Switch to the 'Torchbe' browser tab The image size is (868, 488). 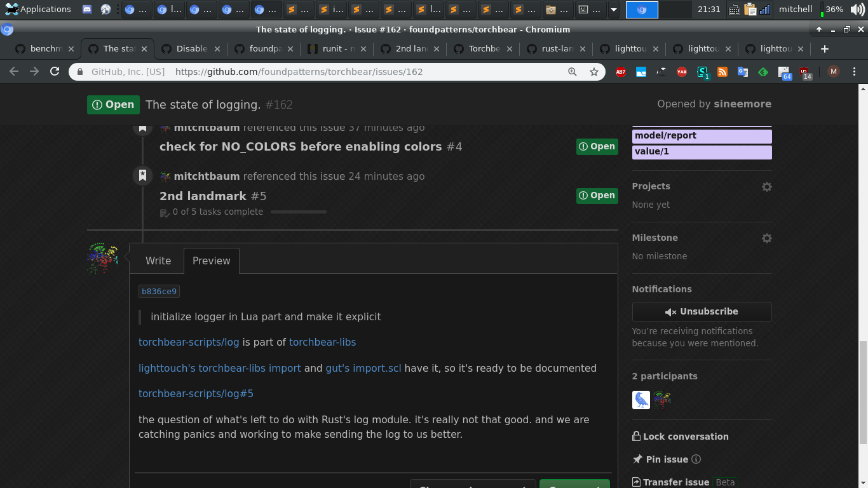pos(483,49)
